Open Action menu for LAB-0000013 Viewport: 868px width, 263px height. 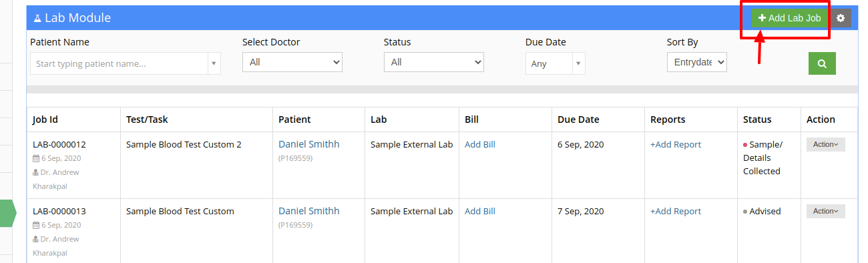826,211
